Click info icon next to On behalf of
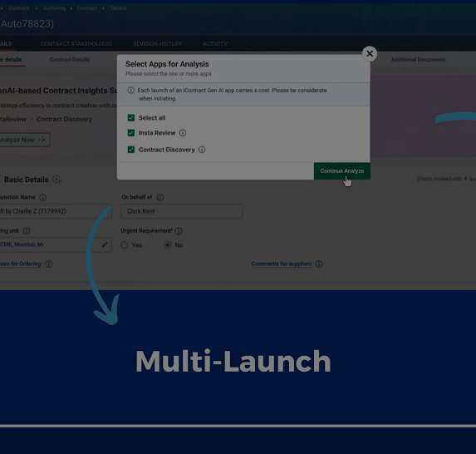476x454 pixels. pyautogui.click(x=160, y=197)
